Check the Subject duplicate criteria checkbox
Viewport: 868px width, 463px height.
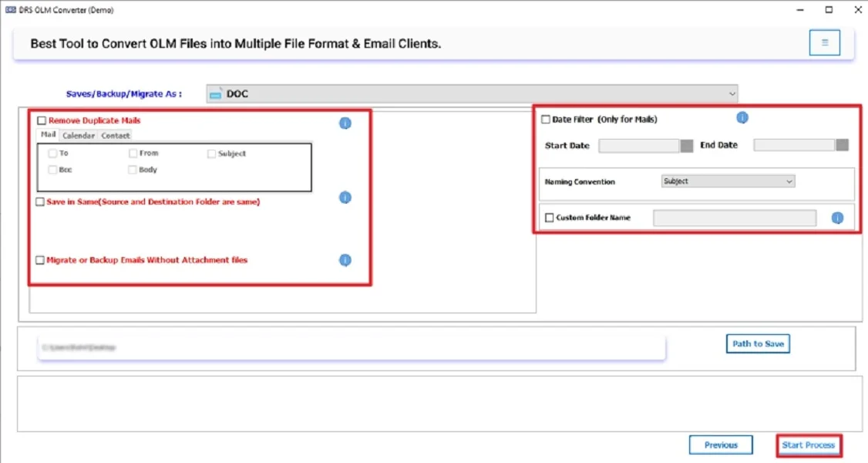[x=210, y=153]
